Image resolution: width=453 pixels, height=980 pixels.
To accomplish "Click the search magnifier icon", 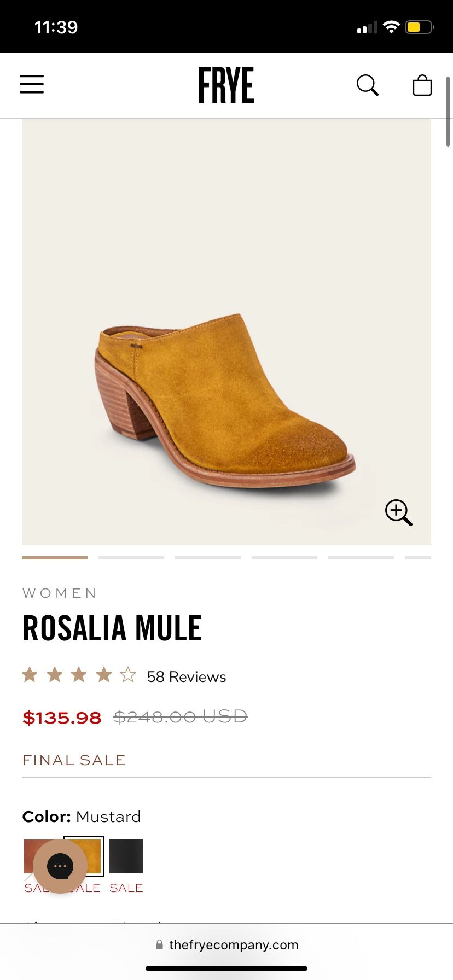I will click(x=367, y=85).
